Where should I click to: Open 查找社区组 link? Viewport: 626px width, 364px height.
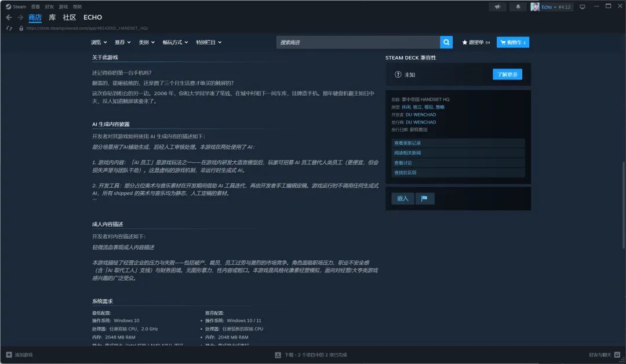coord(458,172)
